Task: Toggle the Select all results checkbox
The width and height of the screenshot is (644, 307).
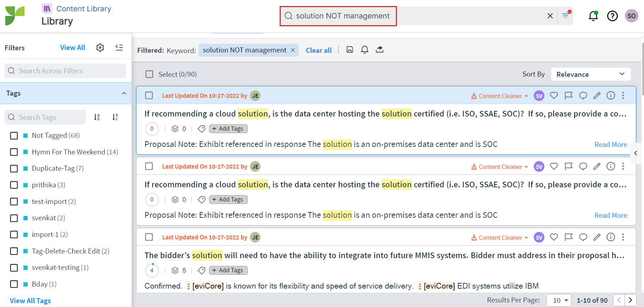Action: pos(150,74)
